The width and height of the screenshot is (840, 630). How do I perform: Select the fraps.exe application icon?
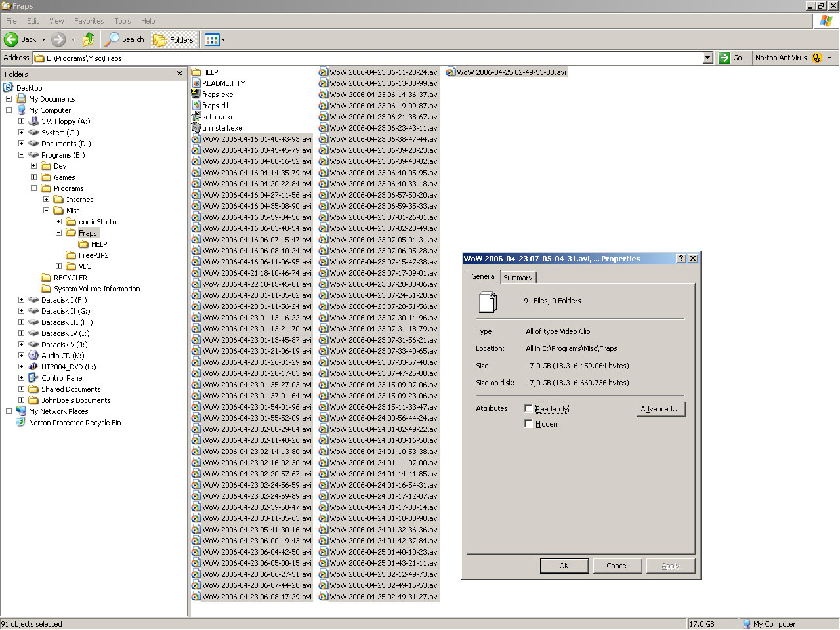[196, 94]
